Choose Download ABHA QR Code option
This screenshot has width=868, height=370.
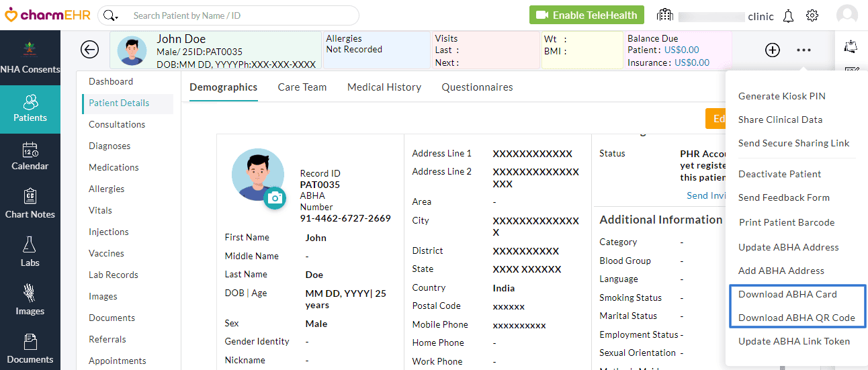tap(796, 318)
